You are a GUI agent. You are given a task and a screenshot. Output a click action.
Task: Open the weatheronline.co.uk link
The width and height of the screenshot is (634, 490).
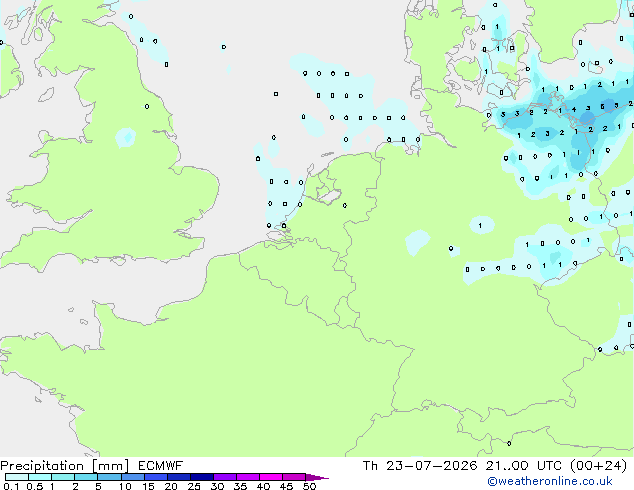pos(550,481)
